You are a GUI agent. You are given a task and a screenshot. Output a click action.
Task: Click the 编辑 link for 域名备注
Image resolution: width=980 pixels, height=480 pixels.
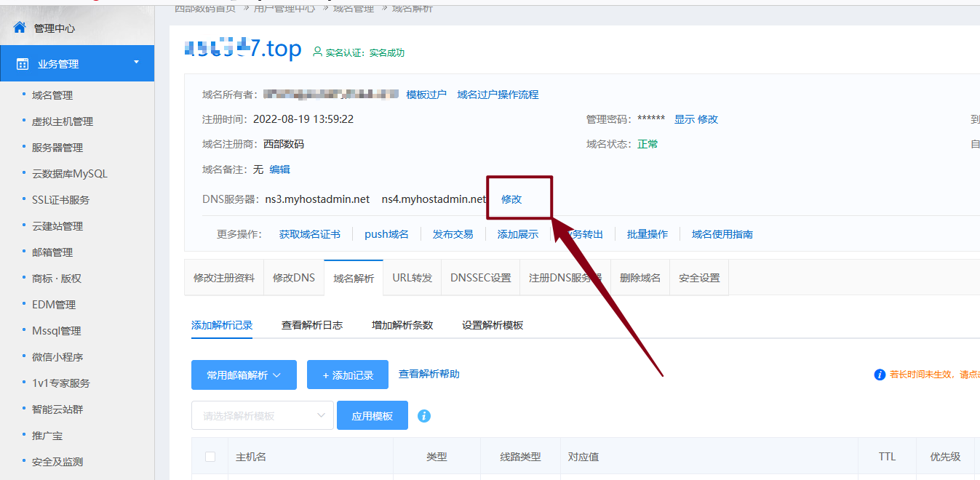pos(279,169)
